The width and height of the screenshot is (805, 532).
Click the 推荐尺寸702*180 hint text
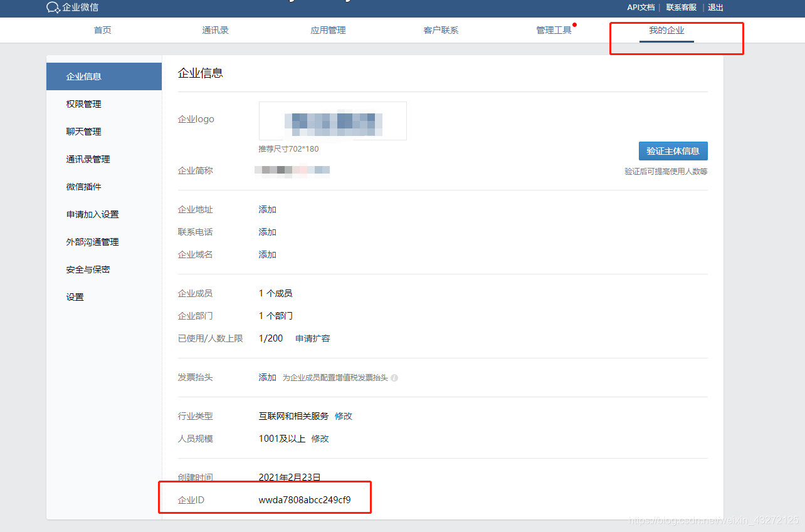coord(288,149)
